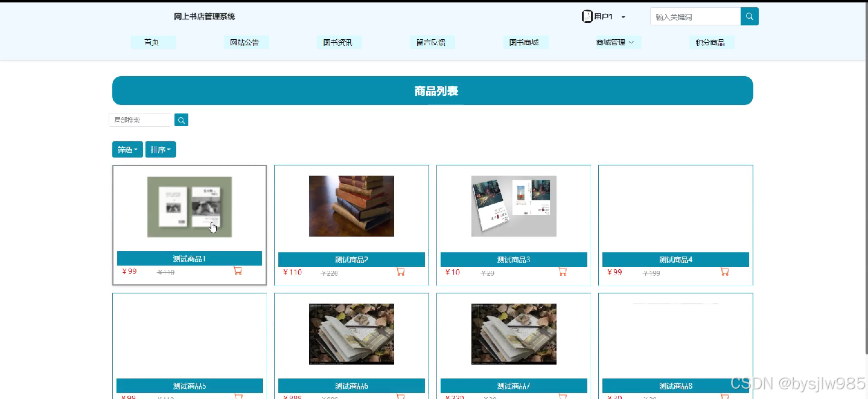Screen dimensions: 868x399
Task: Click the local search magnifier icon
Action: tap(181, 120)
